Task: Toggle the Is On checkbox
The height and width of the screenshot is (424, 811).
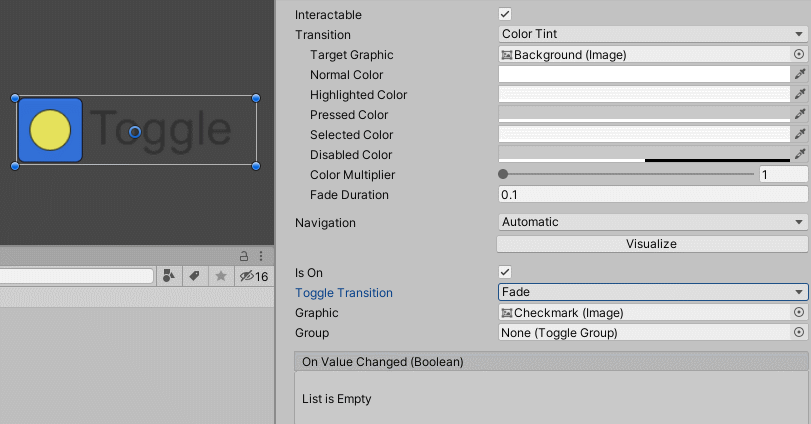Action: pyautogui.click(x=505, y=272)
